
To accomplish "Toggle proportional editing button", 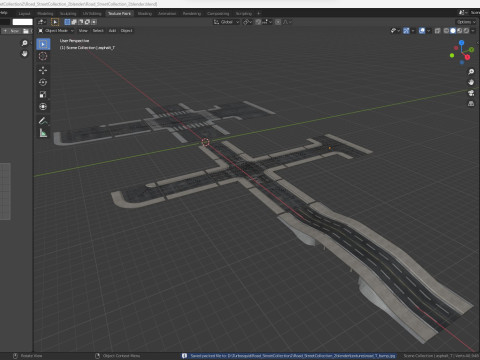I will click(278, 22).
